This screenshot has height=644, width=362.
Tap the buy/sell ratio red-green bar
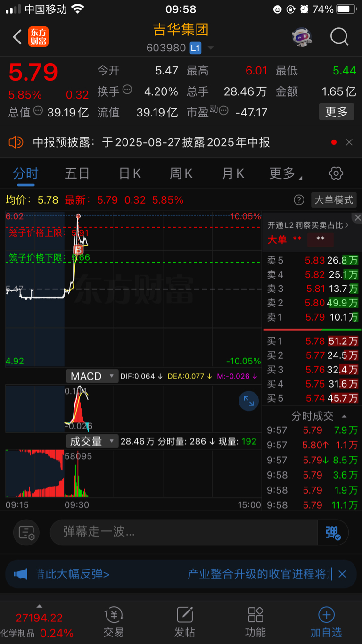(x=312, y=329)
